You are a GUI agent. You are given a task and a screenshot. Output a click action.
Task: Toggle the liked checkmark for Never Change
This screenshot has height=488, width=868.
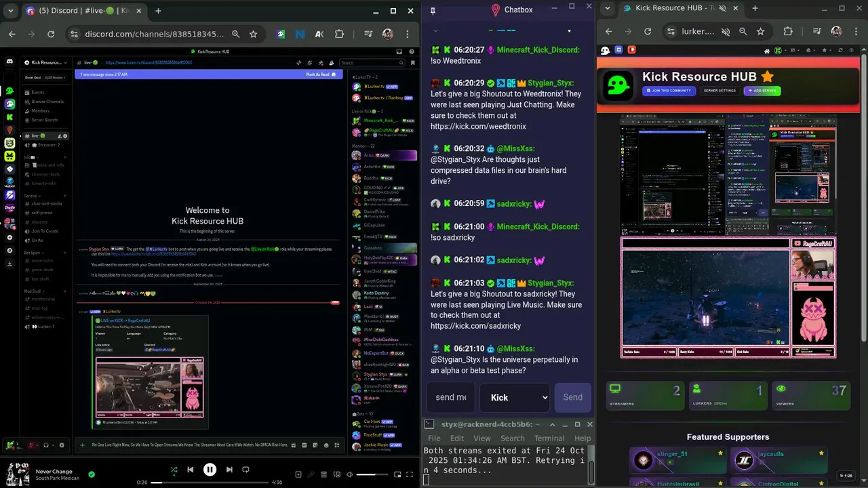click(92, 474)
